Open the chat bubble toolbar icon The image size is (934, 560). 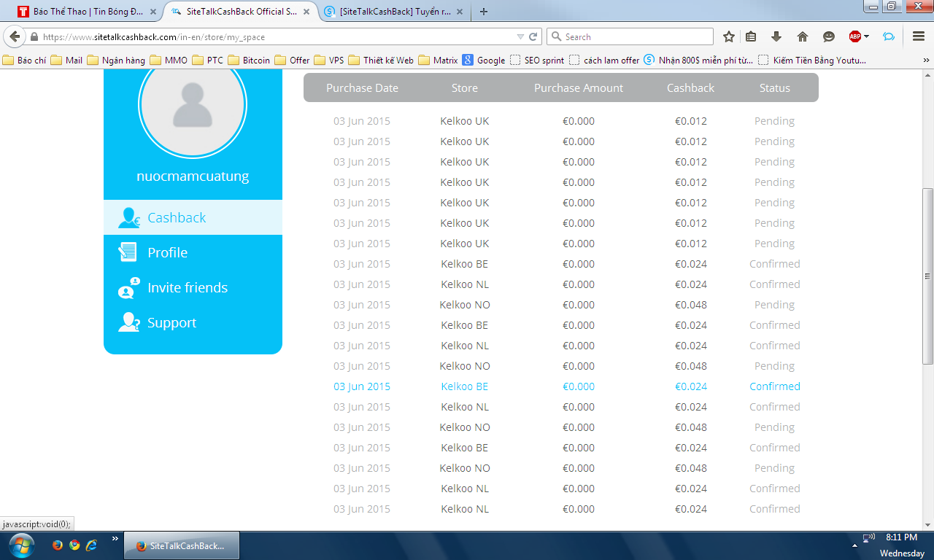[889, 36]
